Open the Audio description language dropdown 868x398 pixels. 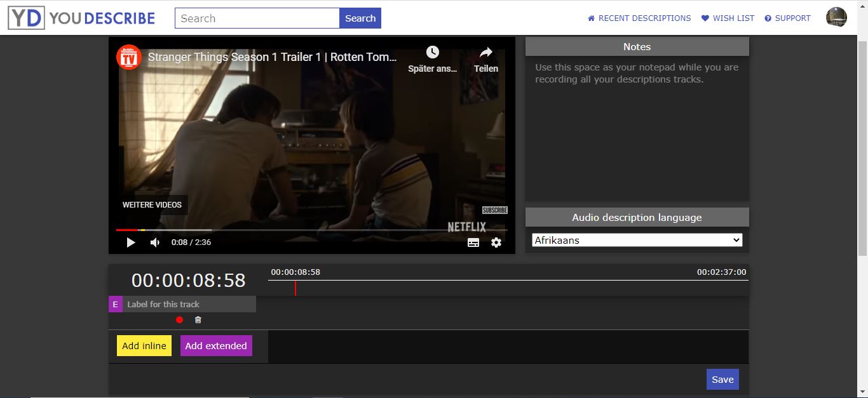click(637, 240)
